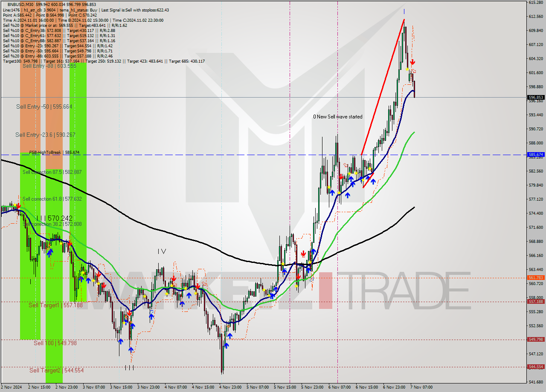Click the '4 Nov 23:00' time axis label
Image resolution: width=546 pixels, height=392 pixels.
[231, 387]
